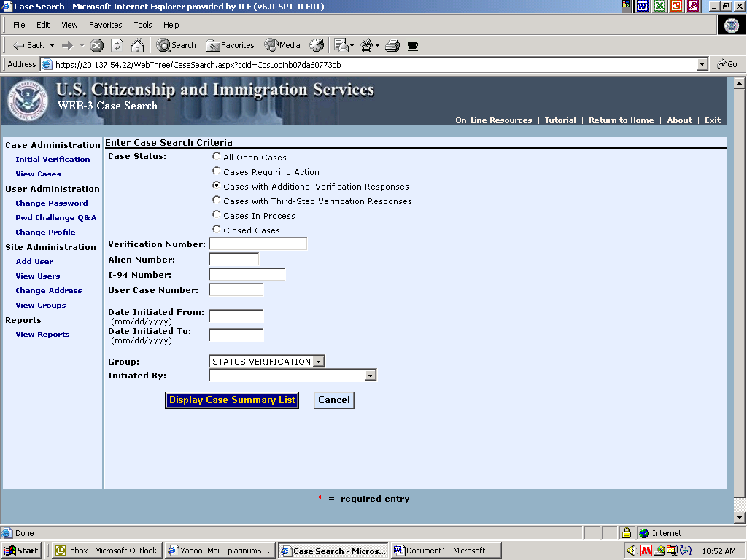The image size is (747, 560).
Task: Open the Back button history dropdown arrow
Action: coord(52,46)
